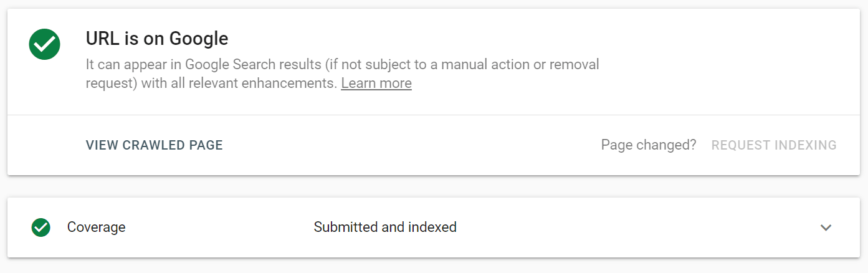This screenshot has width=868, height=273.
Task: Click the word 'request)' in the description
Action: [112, 84]
